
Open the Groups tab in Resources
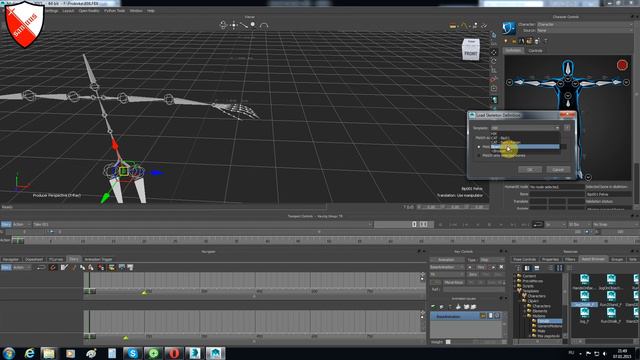(x=617, y=259)
